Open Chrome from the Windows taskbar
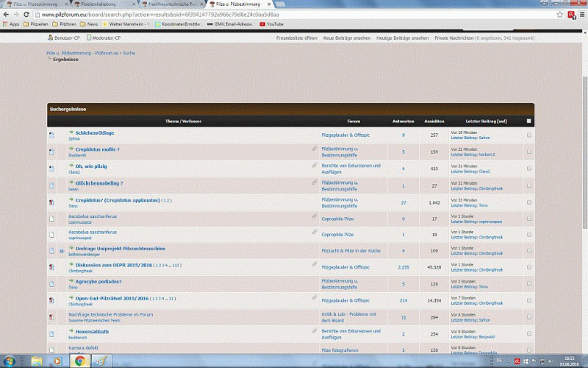 pyautogui.click(x=79, y=361)
